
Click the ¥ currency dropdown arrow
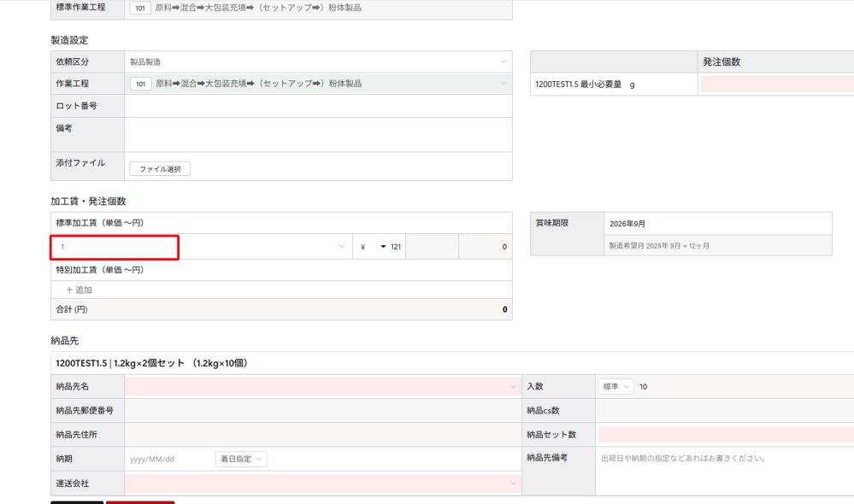coord(383,247)
